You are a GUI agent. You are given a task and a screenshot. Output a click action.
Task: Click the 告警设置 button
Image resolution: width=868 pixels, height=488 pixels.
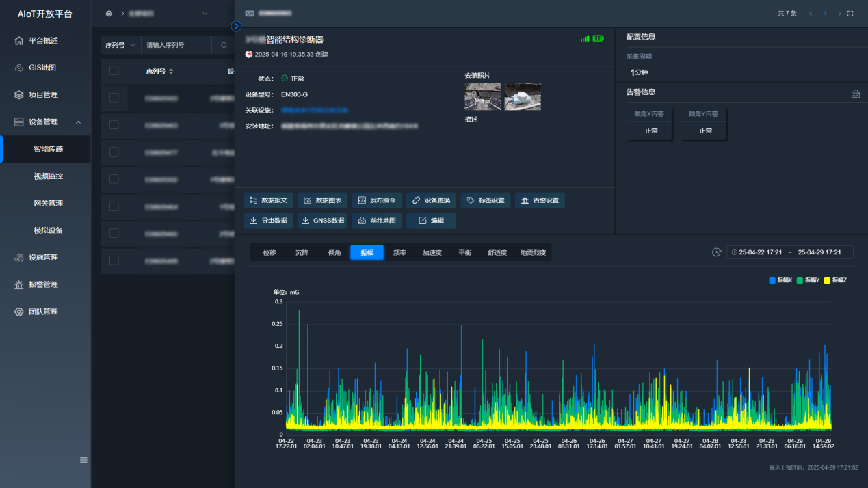tap(540, 200)
